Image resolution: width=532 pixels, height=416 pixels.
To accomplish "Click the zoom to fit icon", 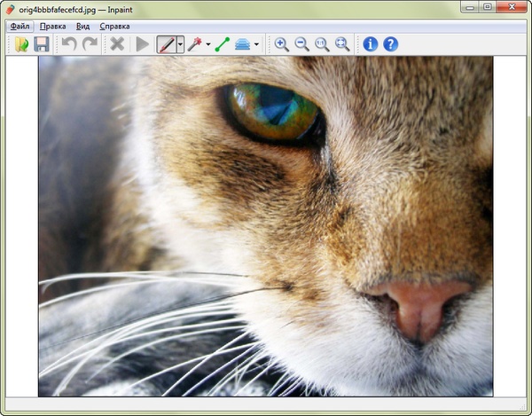I will (342, 43).
